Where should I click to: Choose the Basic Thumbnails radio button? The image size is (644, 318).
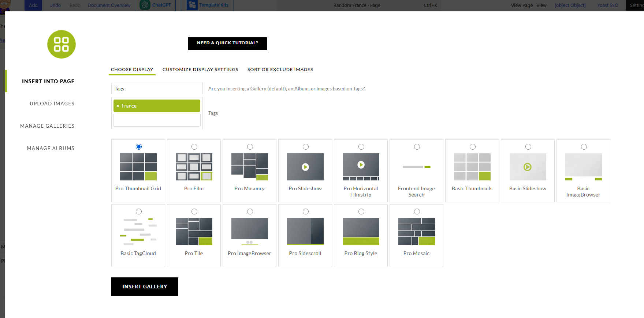(x=473, y=147)
